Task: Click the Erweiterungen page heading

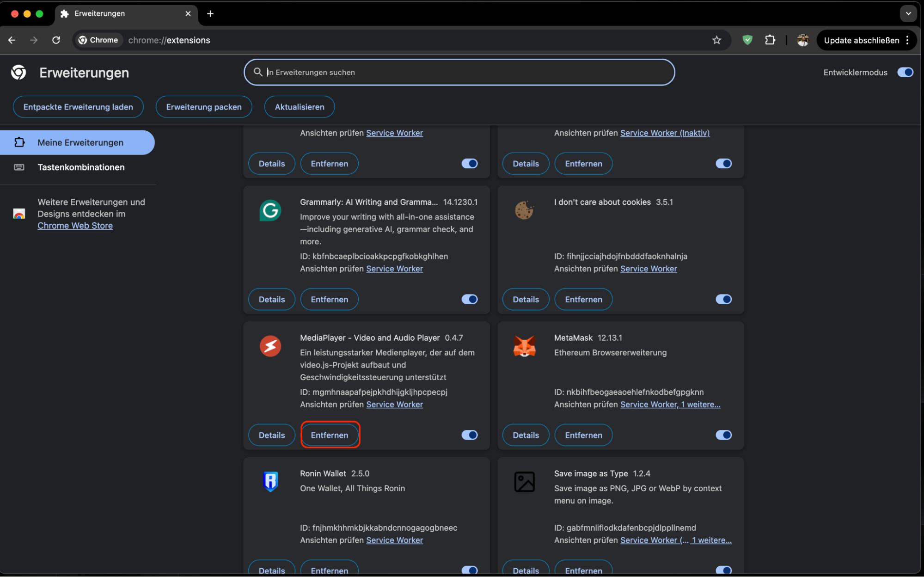Action: (84, 73)
